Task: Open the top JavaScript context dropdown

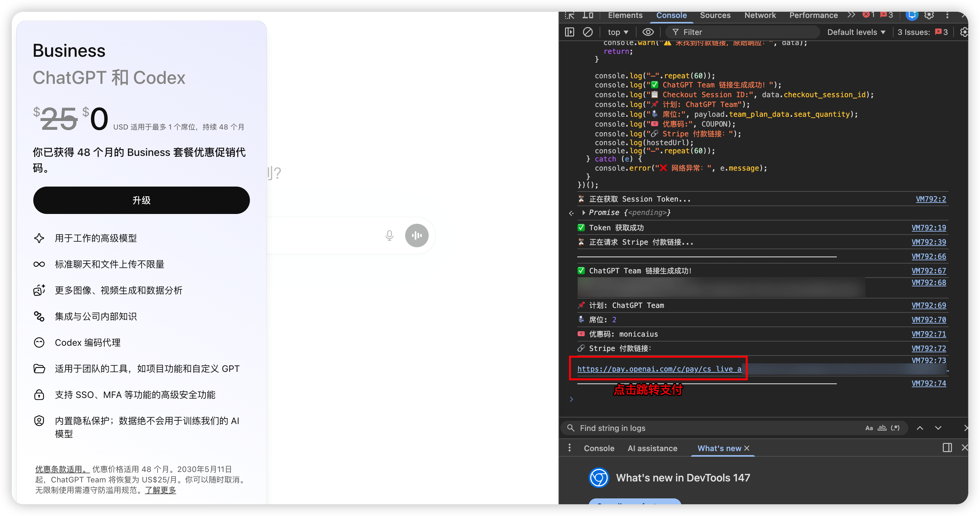Action: pyautogui.click(x=618, y=32)
